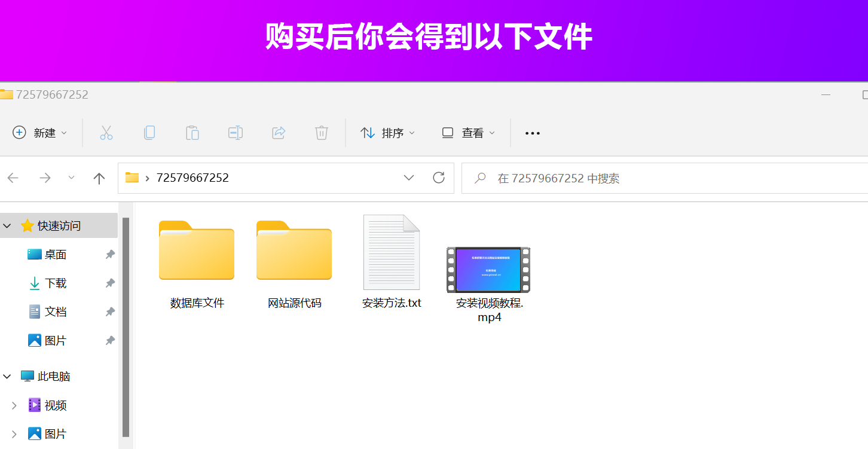Open 下载 in the sidebar
This screenshot has width=868, height=449.
tap(55, 283)
